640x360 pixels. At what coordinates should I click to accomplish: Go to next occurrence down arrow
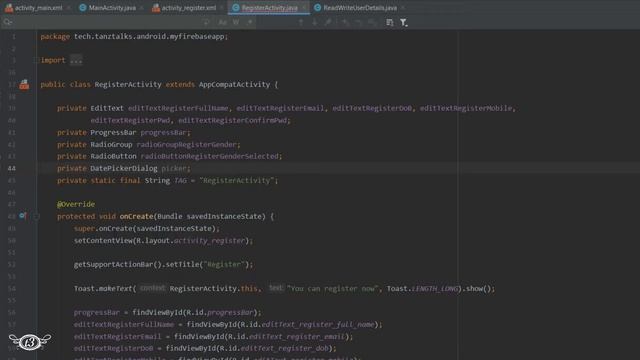tap(314, 22)
